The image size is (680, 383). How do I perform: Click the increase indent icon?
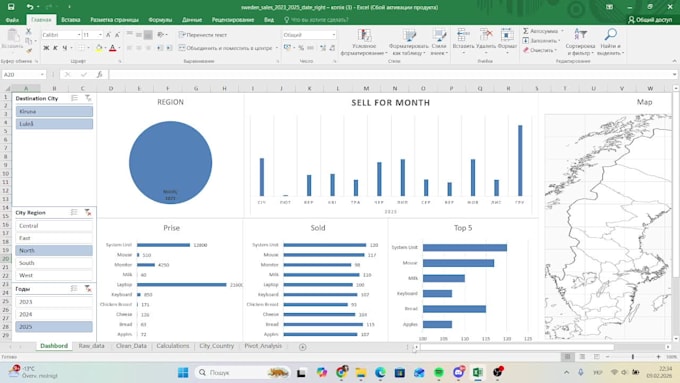170,48
